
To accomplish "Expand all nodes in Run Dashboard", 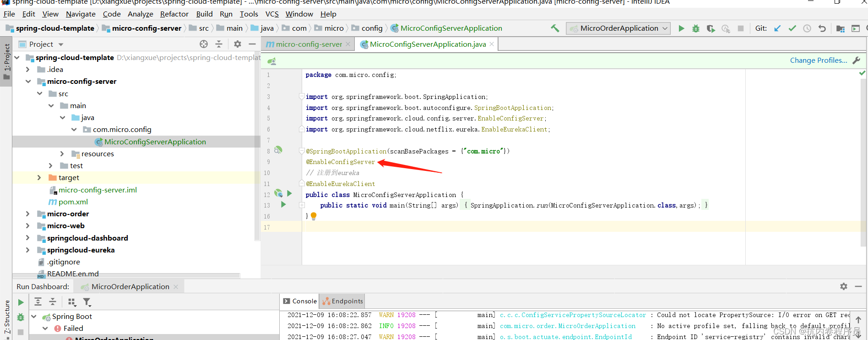I will pyautogui.click(x=38, y=302).
